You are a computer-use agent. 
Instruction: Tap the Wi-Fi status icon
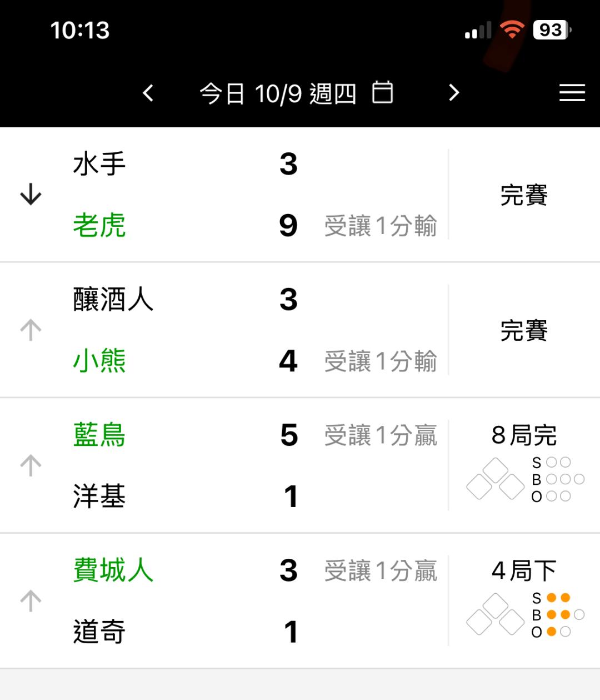[x=512, y=29]
